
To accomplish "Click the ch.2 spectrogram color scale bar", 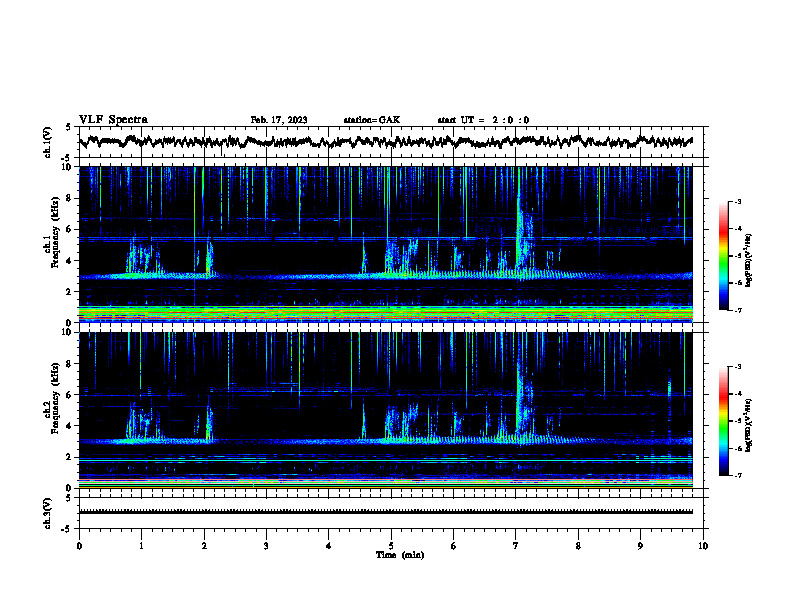I will tap(723, 421).
